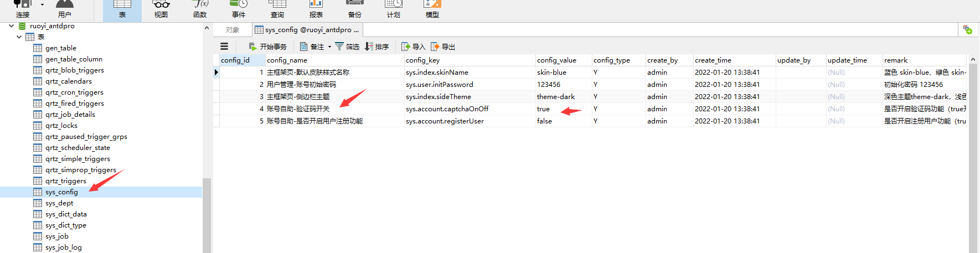Select the skin-blue value cell
This screenshot has height=253, width=980.
(x=563, y=73)
